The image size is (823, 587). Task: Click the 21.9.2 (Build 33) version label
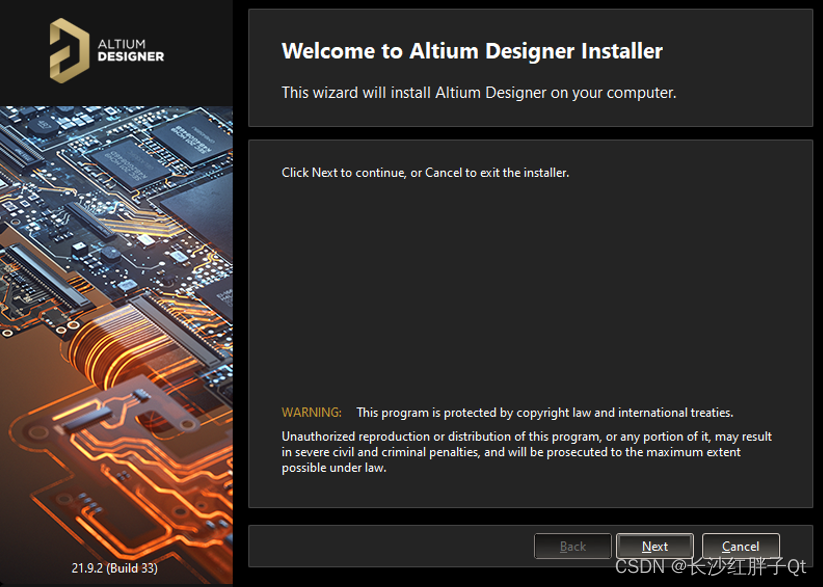[x=114, y=568]
